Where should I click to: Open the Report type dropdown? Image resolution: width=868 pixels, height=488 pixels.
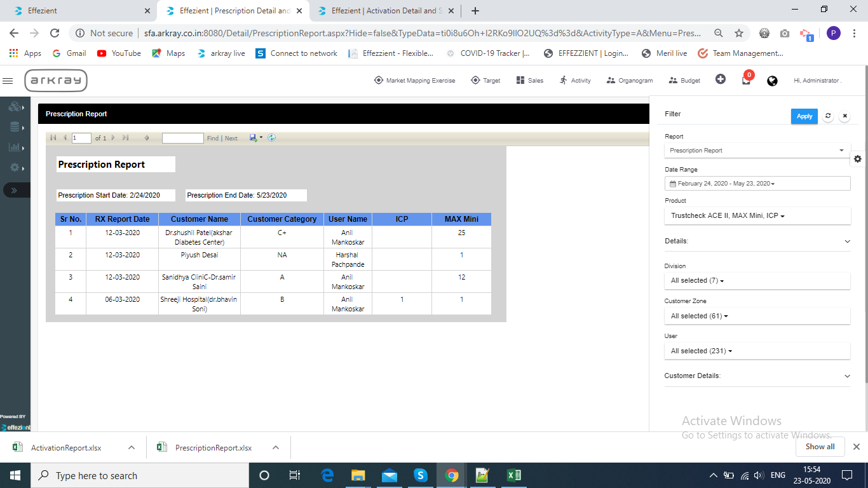point(757,151)
